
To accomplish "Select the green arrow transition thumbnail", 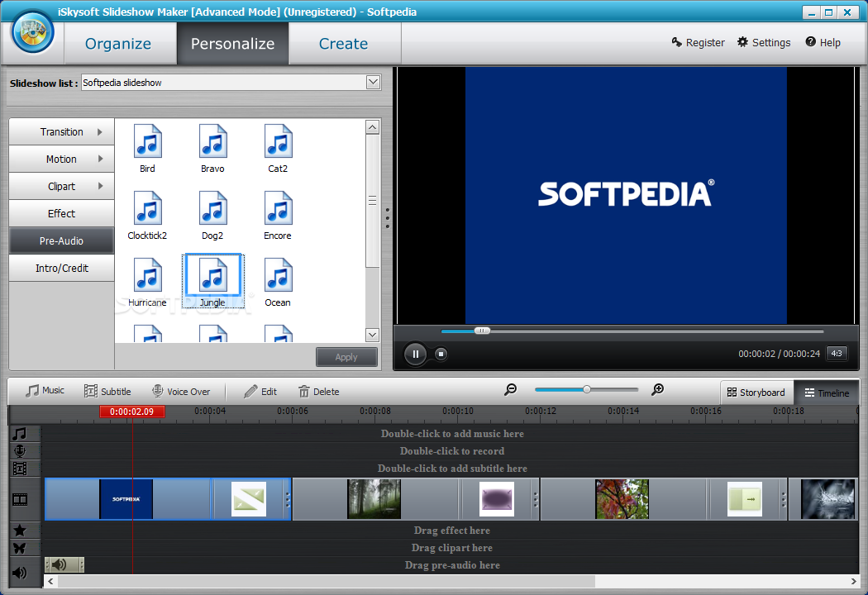I will coord(745,499).
